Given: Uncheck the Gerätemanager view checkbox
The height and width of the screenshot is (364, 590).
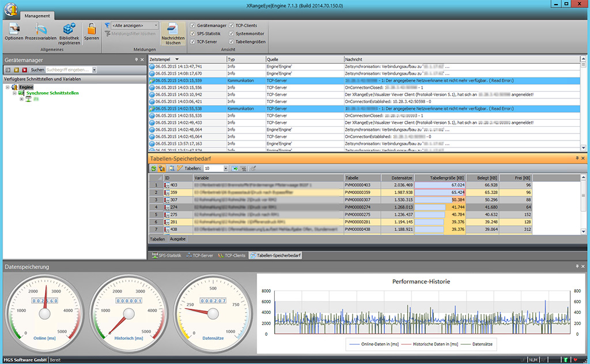Looking at the screenshot, I should click(x=193, y=25).
